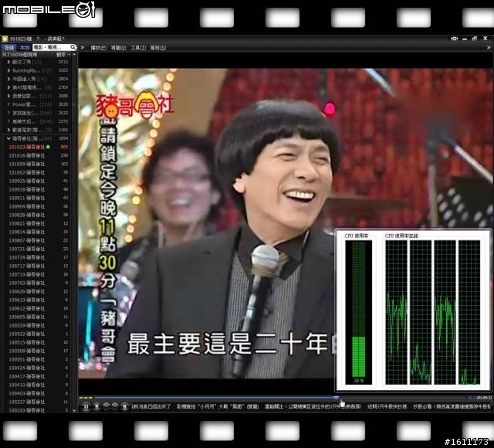The height and width of the screenshot is (448, 494).
Task: Select the 100612-豬哥會社 episode
Action: [x=27, y=309]
